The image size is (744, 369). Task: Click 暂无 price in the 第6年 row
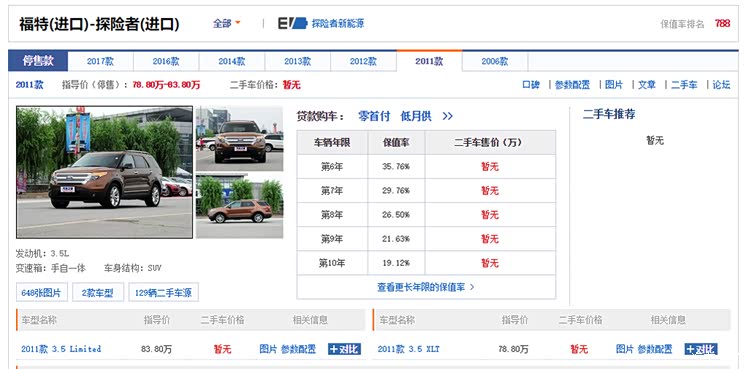490,166
